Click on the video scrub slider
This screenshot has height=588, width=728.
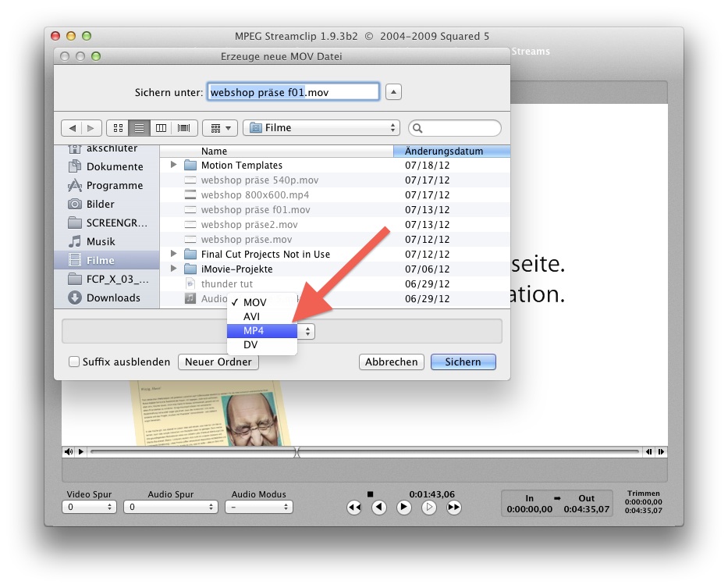297,451
